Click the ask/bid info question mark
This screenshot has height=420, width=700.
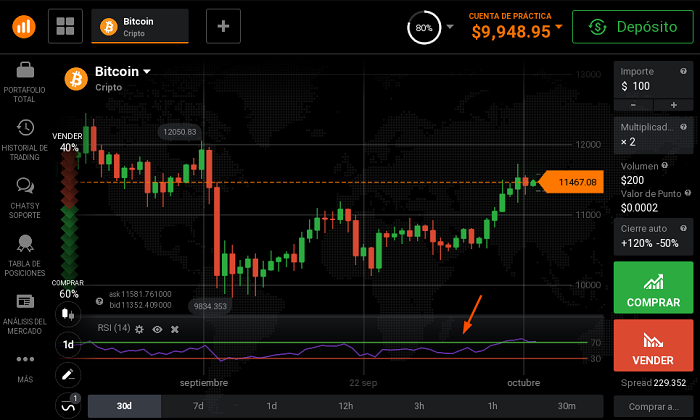pos(100,301)
